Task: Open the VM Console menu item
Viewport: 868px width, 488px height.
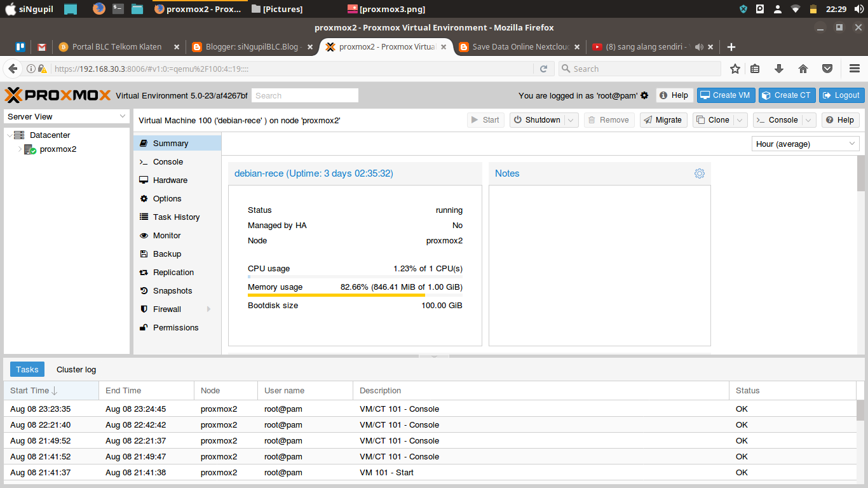Action: [177, 162]
